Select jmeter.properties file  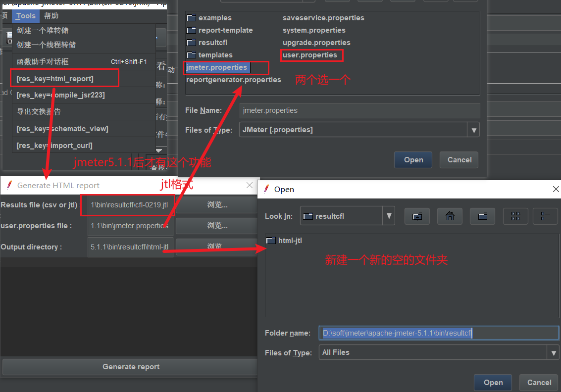217,67
